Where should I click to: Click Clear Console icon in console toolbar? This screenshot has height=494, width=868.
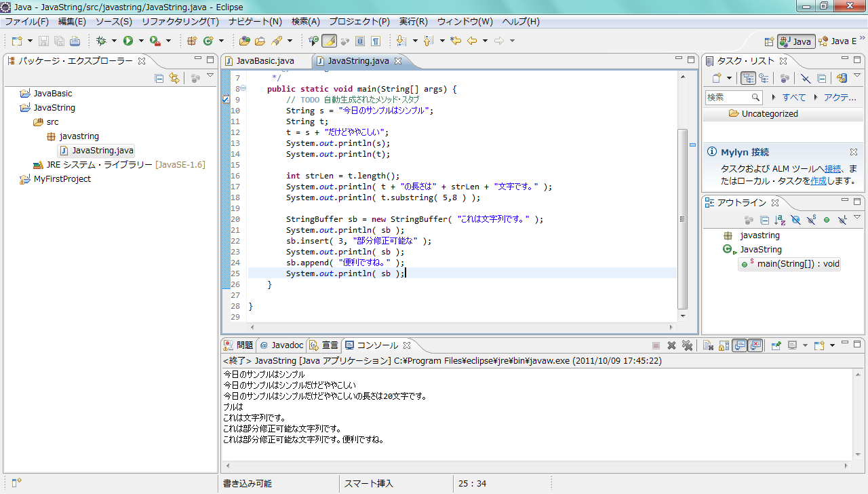point(707,345)
